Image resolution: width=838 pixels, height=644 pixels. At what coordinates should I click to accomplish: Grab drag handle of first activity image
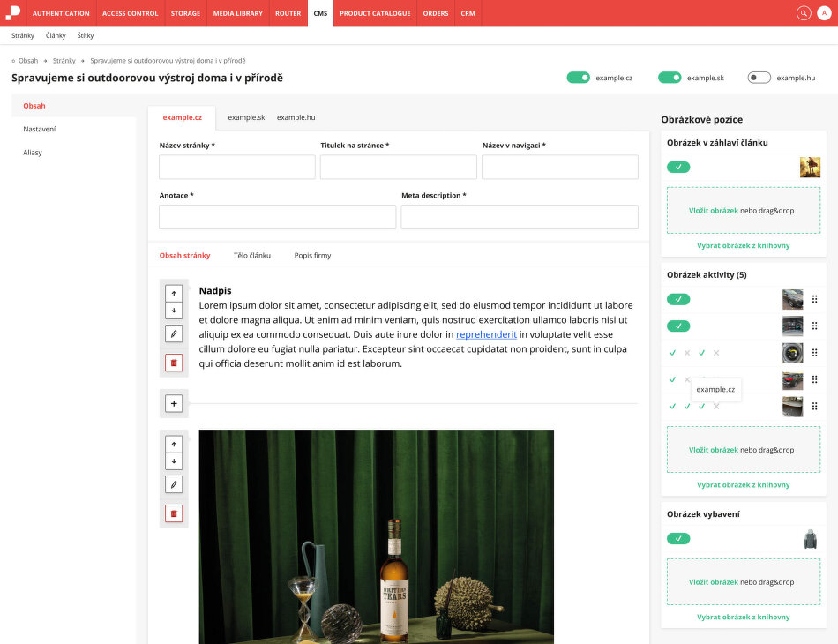814,299
